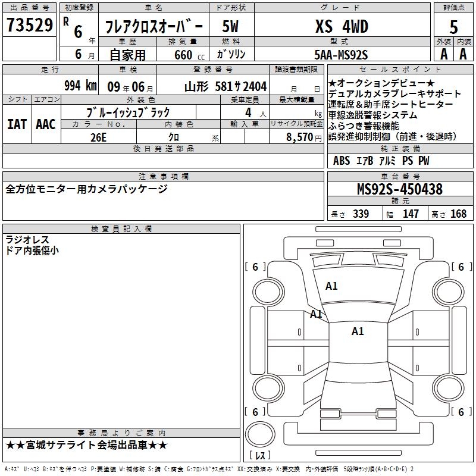Image resolution: width=476 pixels, height=476 pixels.
Task: Click rear-right tire wheel in diagram
Action: [x=449, y=389]
